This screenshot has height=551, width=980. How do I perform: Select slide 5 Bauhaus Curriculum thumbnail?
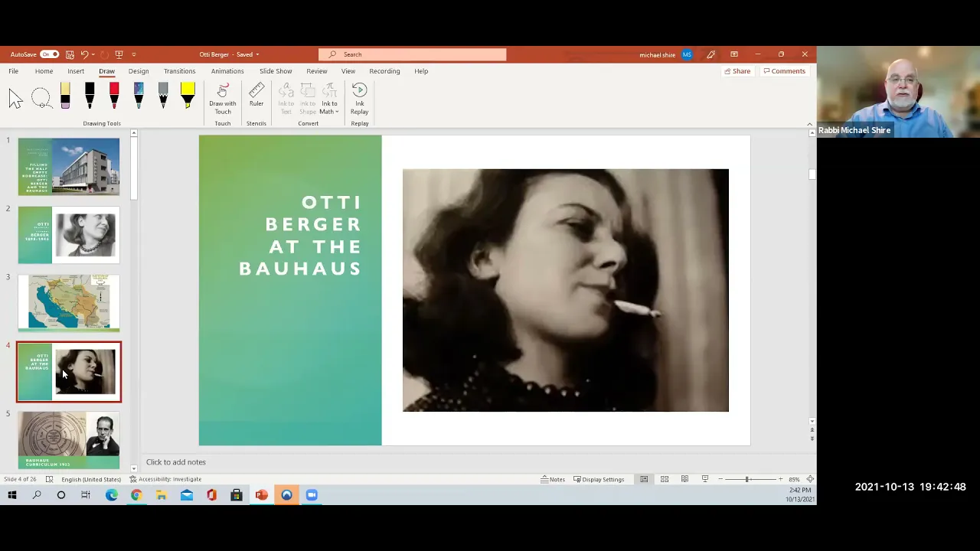point(69,439)
